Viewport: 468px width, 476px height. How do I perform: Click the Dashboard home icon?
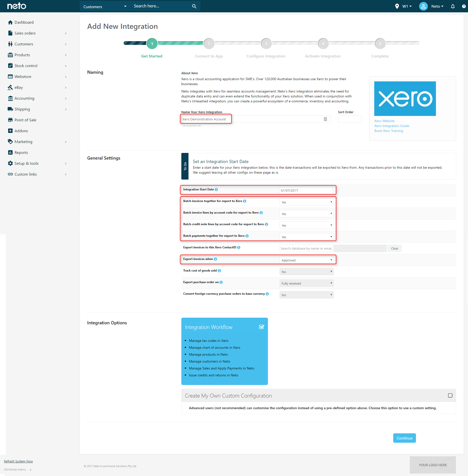tap(10, 22)
